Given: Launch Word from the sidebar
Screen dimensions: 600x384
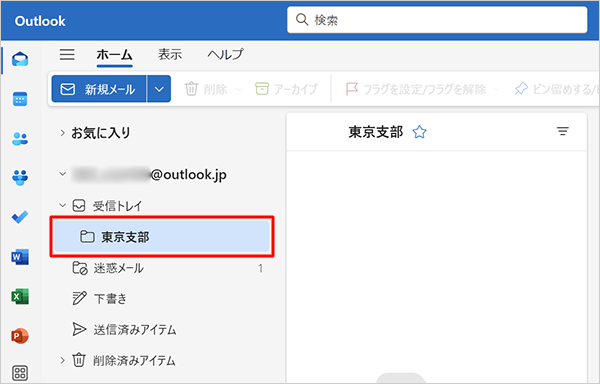Looking at the screenshot, I should pyautogui.click(x=20, y=257).
